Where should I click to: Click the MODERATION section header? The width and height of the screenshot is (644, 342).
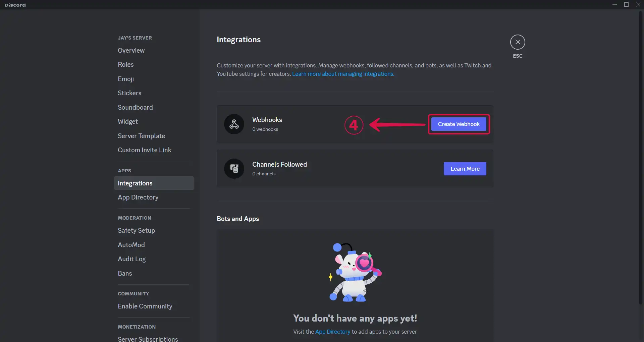pyautogui.click(x=135, y=218)
